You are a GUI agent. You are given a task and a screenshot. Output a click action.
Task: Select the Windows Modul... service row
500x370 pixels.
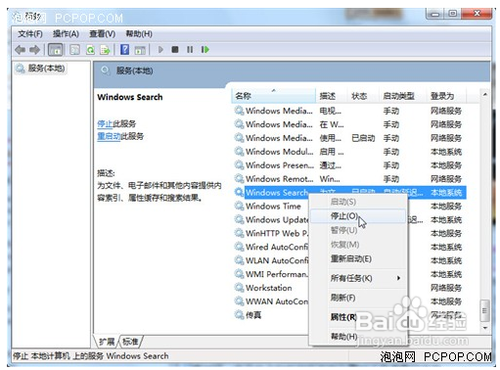pyautogui.click(x=349, y=152)
